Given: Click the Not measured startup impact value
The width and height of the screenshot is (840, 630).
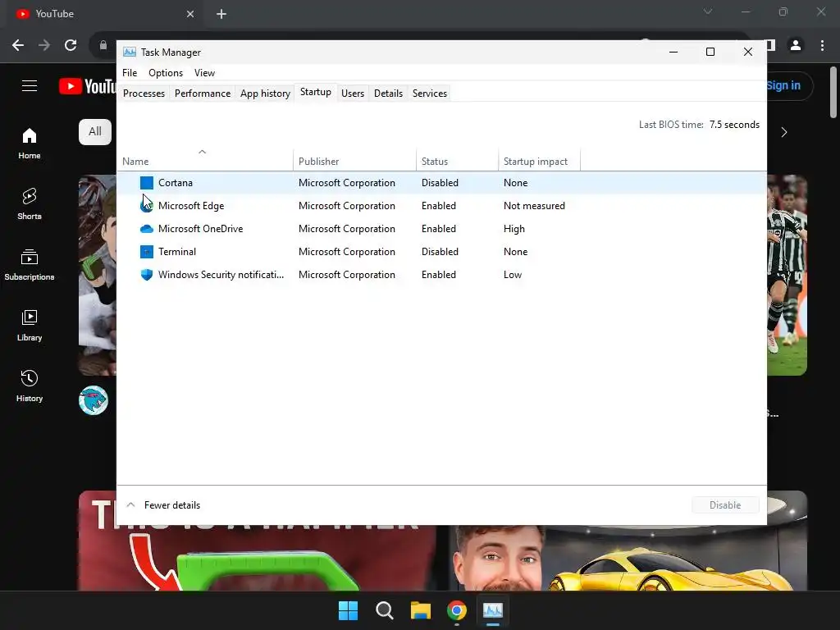Looking at the screenshot, I should coord(534,206).
